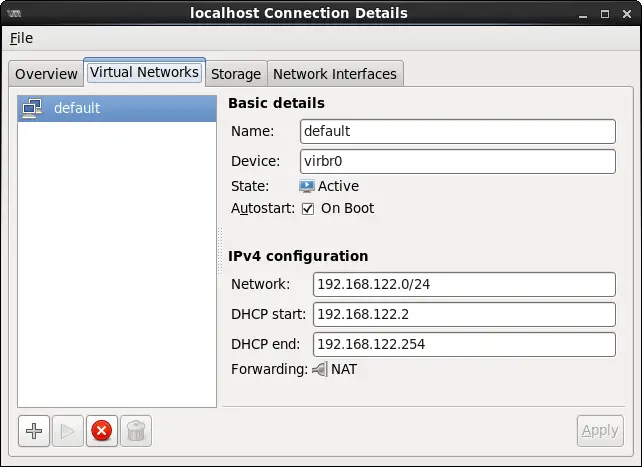Click the Device field showing virbr0
Viewport: 642px width, 467px height.
click(x=457, y=162)
